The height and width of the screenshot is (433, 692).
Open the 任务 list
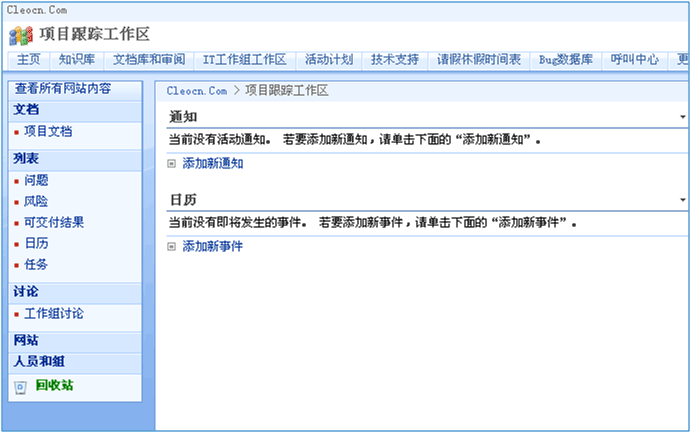[36, 264]
